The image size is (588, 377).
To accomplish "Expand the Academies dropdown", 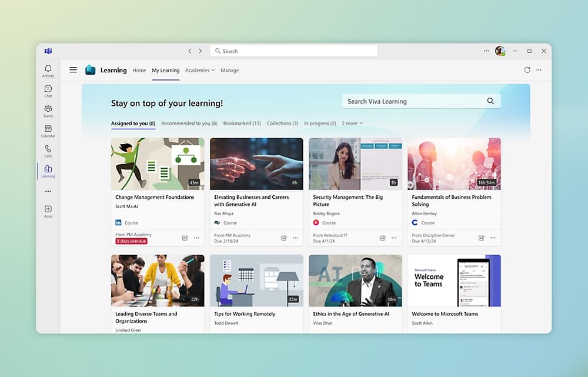I will [x=200, y=71].
